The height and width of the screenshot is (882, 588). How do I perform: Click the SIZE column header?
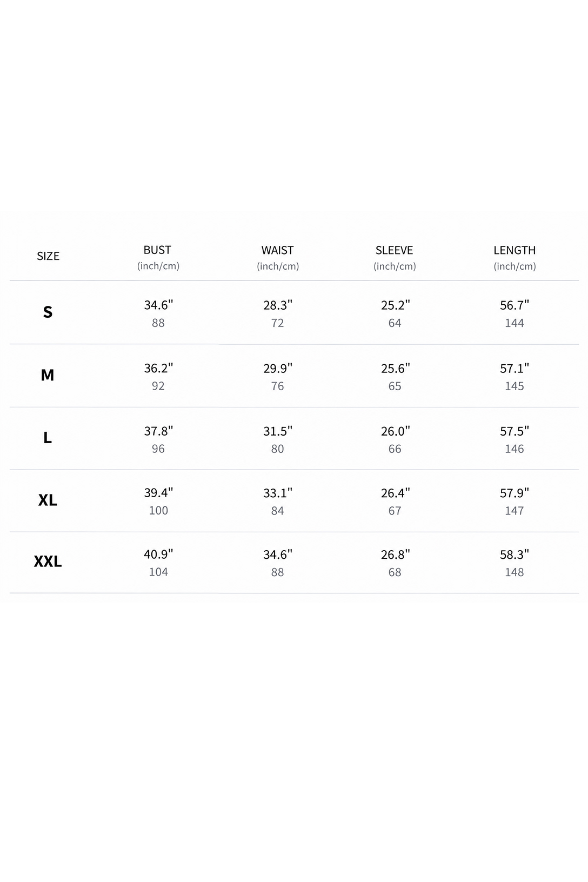(48, 256)
